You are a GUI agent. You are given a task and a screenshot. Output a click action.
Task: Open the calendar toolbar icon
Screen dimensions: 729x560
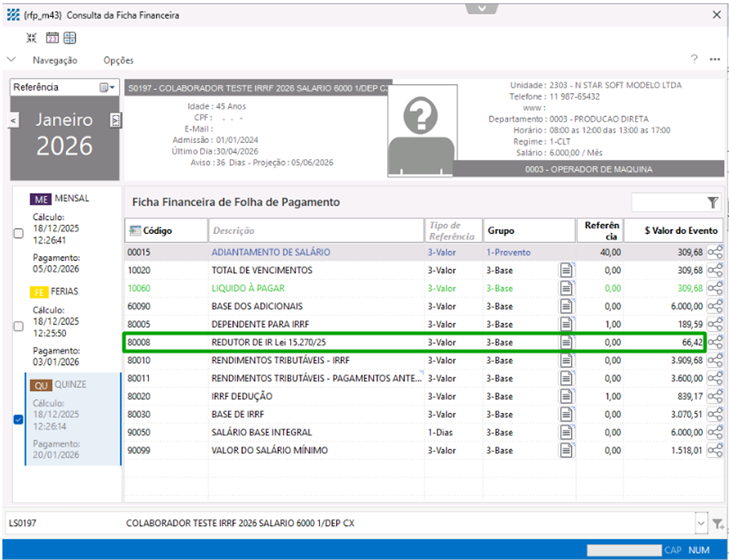click(x=51, y=38)
